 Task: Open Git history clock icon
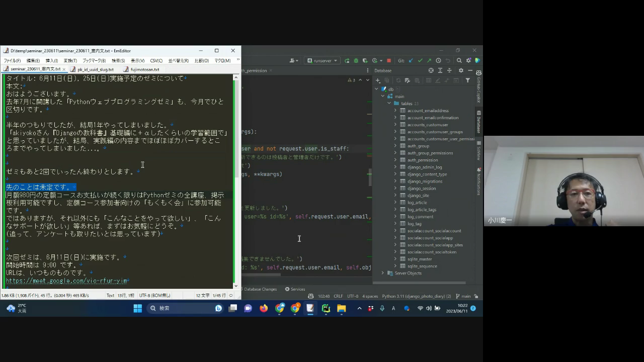pos(438,60)
